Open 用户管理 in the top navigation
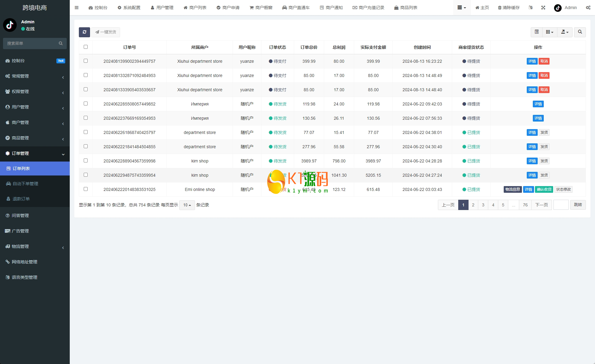Image resolution: width=595 pixels, height=364 pixels. point(162,8)
